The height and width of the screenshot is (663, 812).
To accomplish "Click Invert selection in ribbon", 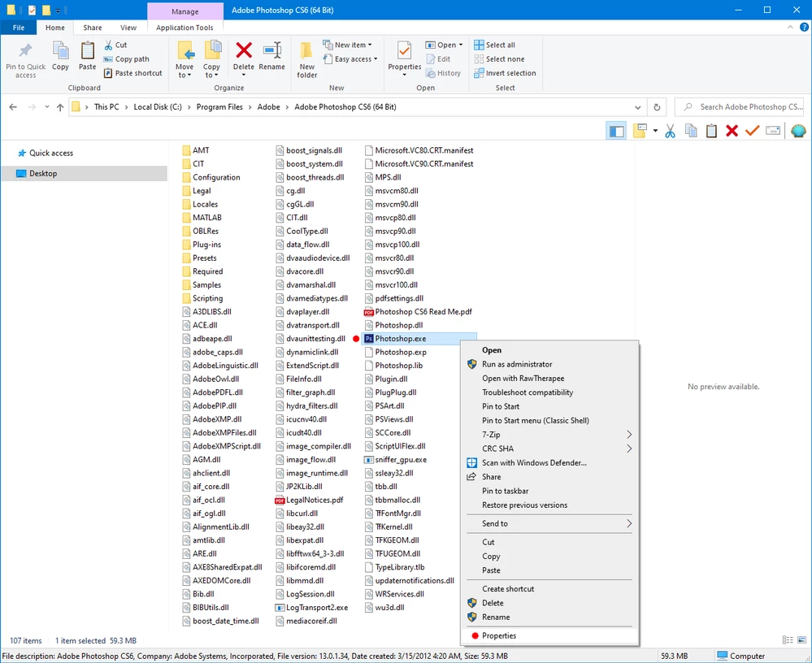I will (505, 73).
